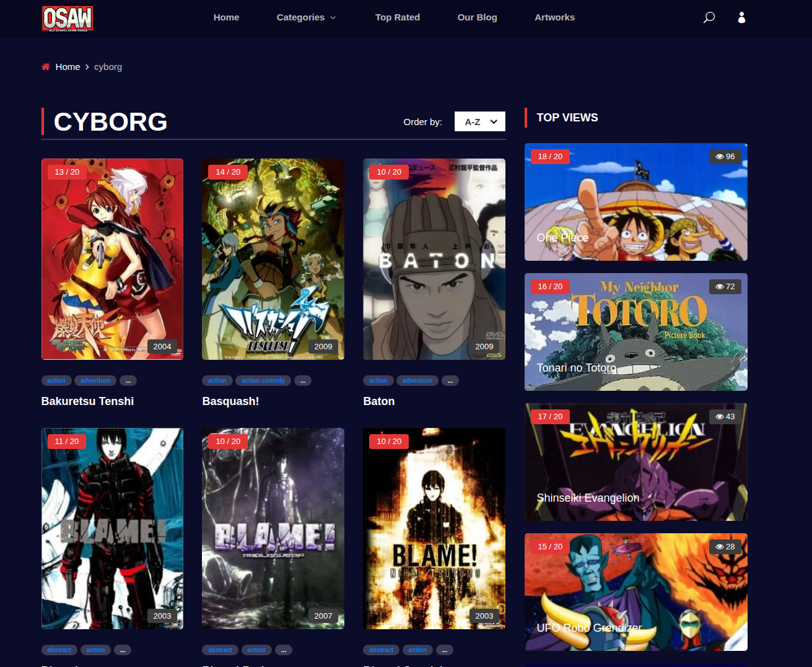Open the Top Rated page
812x667 pixels.
coord(398,17)
